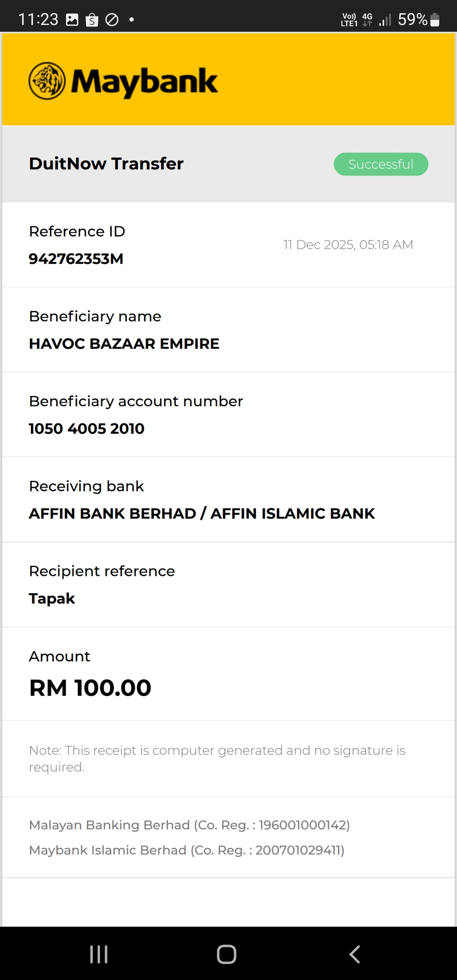Tap the green Successful status badge
Image resolution: width=457 pixels, height=980 pixels.
[x=381, y=164]
